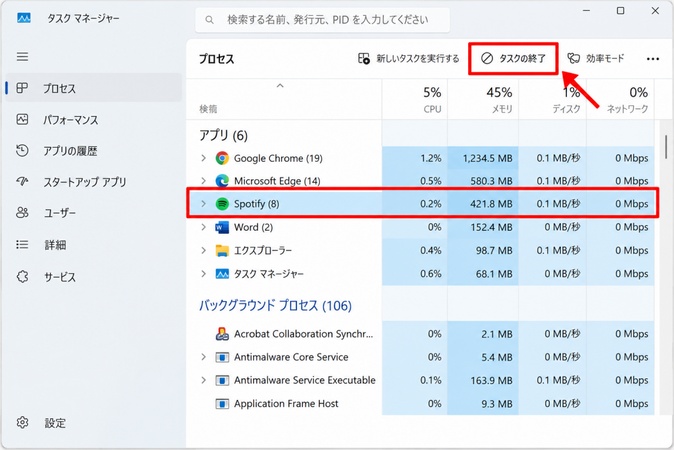Expand the タスク マネージャー process group

click(x=203, y=274)
